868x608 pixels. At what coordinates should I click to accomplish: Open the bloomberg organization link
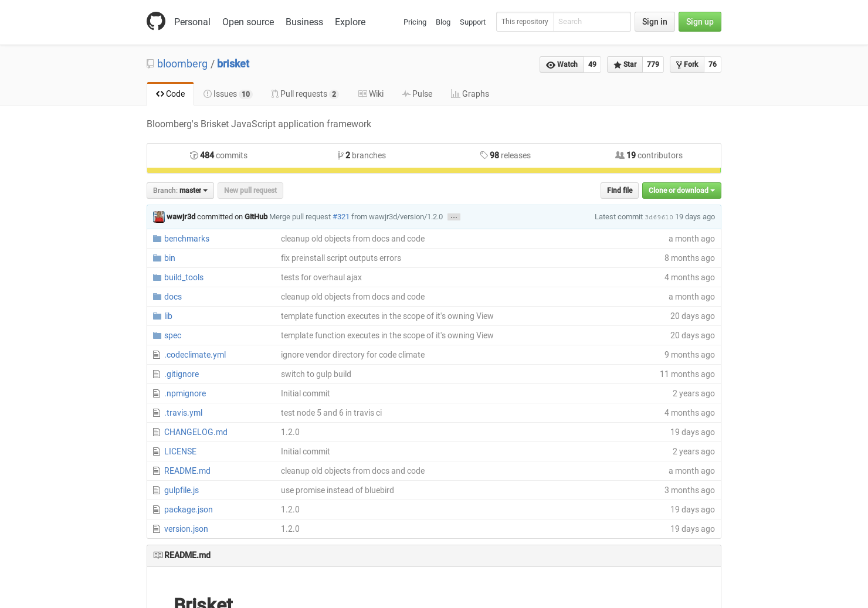182,64
